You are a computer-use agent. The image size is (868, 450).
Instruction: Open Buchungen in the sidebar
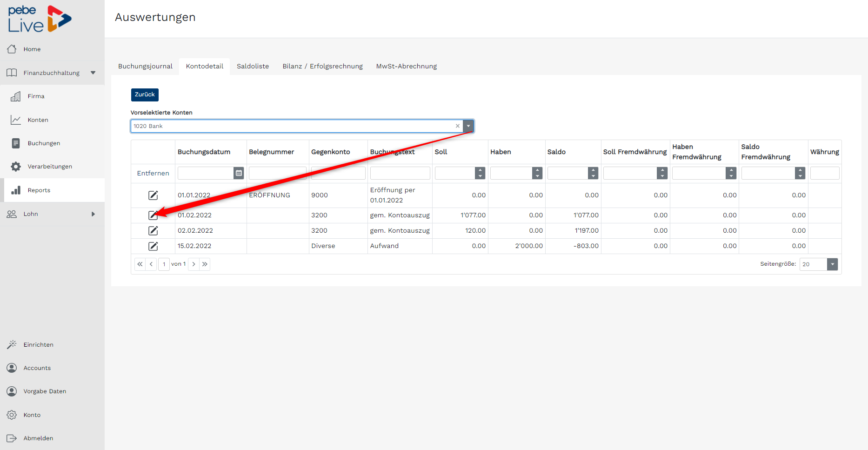pos(44,143)
